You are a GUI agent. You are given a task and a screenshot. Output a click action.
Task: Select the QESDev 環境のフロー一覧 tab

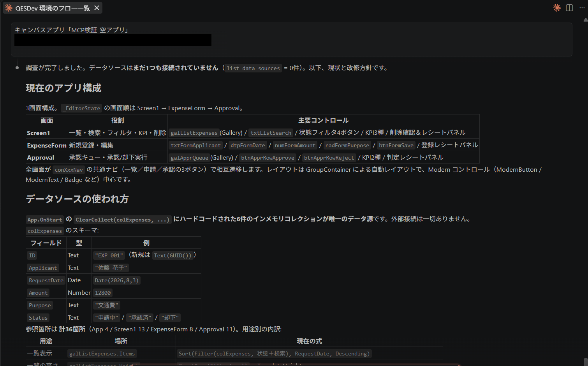tap(53, 8)
